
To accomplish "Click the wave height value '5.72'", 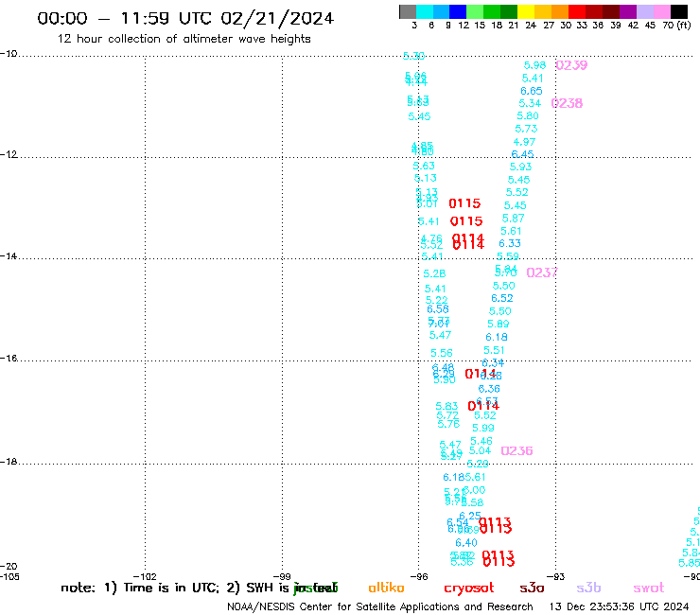I will [447, 415].
